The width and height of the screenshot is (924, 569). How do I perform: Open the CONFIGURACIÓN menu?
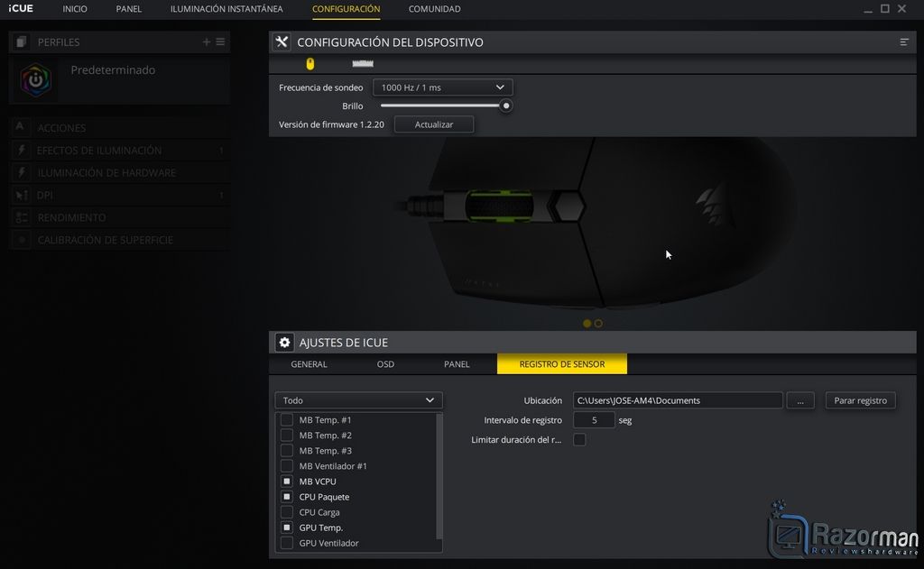point(346,9)
